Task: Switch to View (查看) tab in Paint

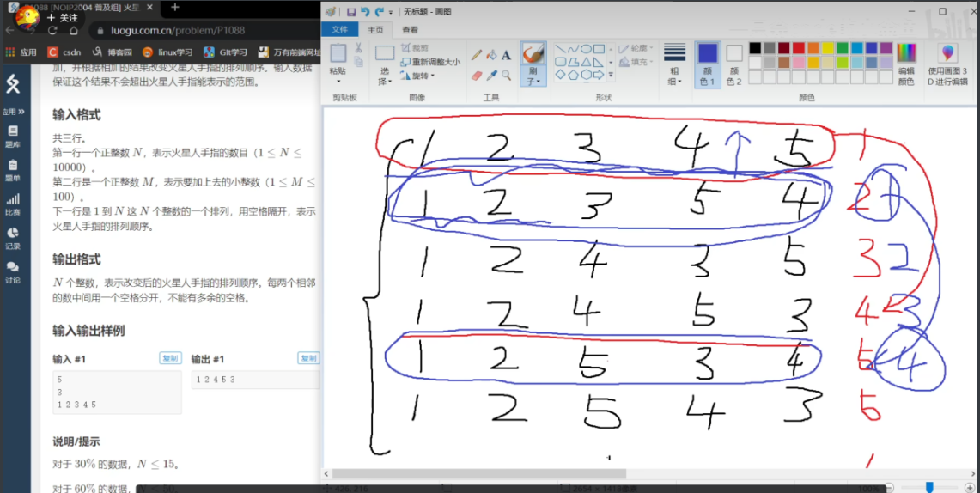Action: (x=410, y=29)
